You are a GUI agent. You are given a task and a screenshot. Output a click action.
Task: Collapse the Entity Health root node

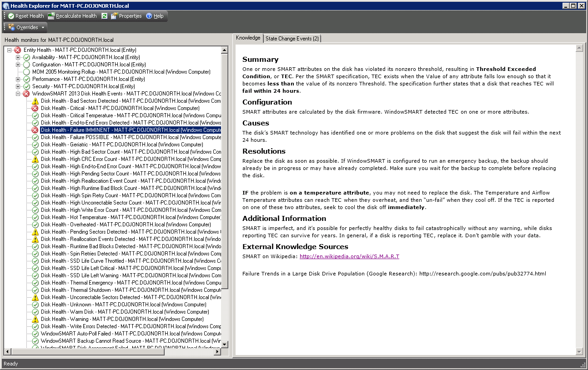point(10,50)
